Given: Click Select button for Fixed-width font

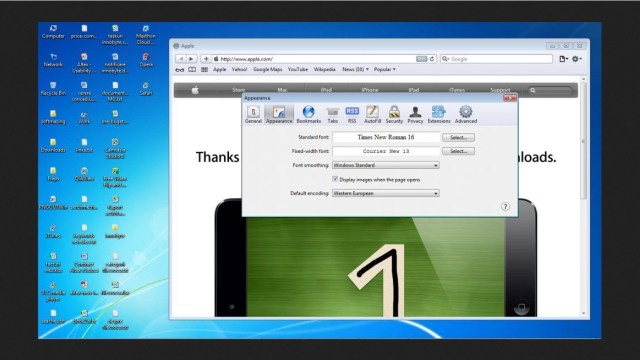Looking at the screenshot, I should 458,151.
